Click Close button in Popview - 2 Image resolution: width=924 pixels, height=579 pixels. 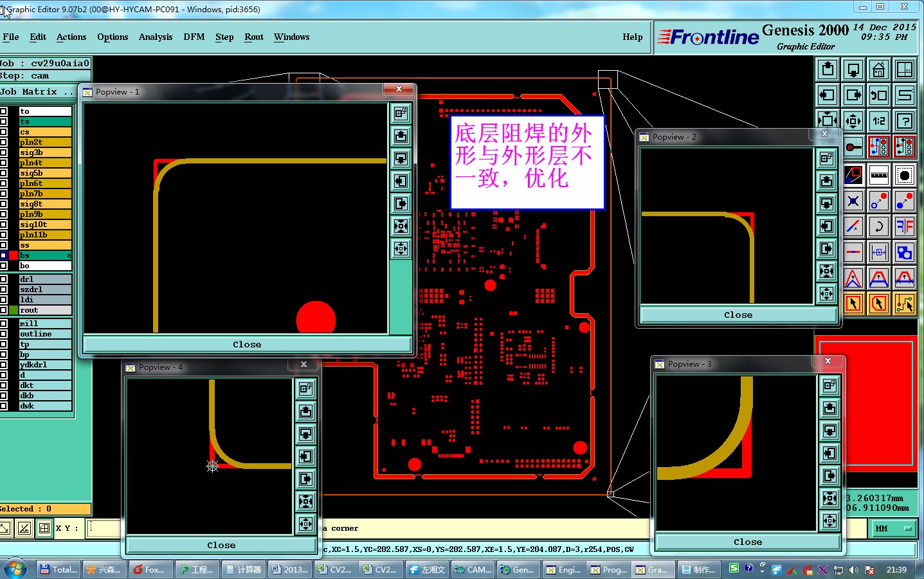[x=738, y=315]
